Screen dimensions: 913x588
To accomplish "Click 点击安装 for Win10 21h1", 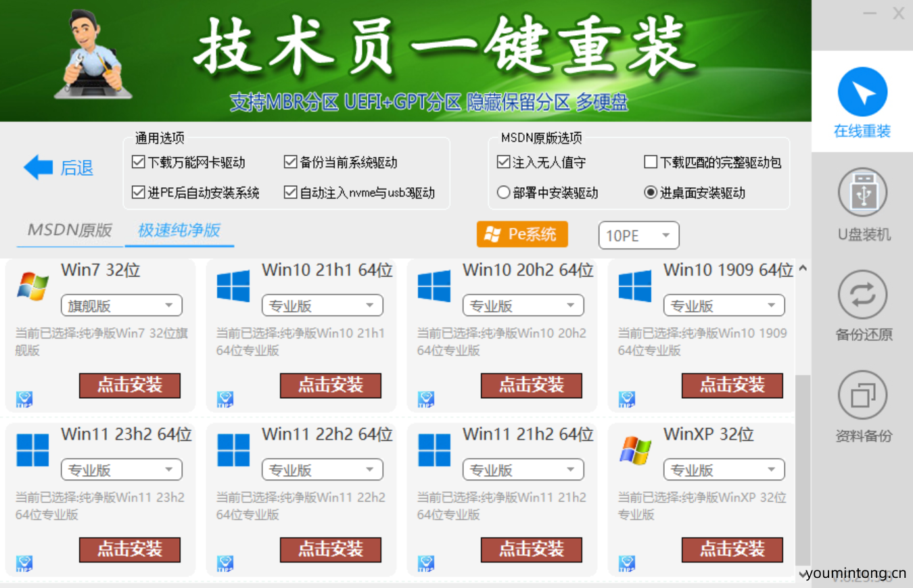I will point(331,385).
